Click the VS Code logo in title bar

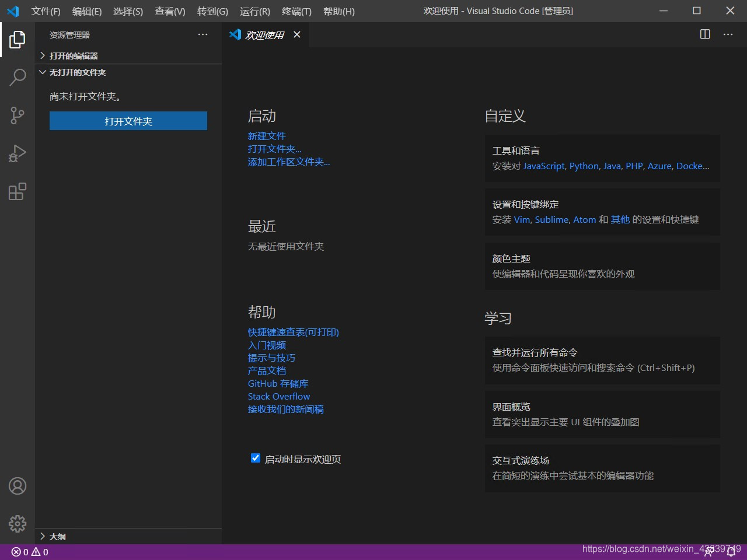point(13,11)
